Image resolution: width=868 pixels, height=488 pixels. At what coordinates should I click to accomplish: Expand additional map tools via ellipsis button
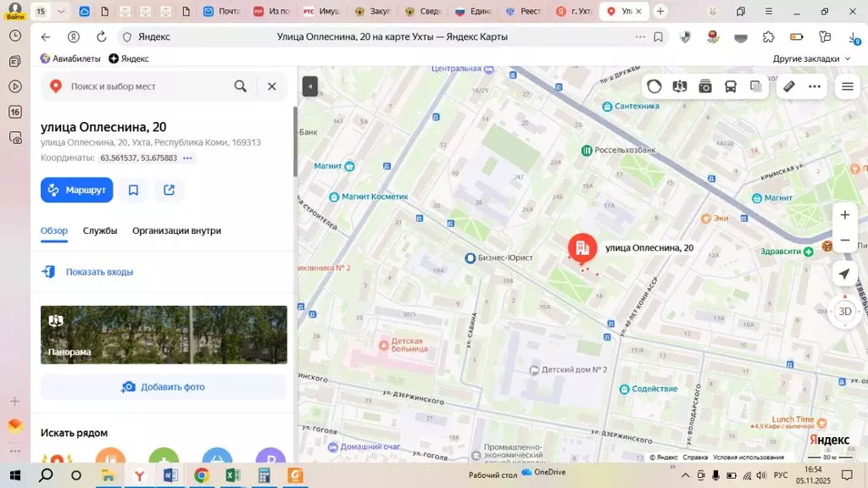pyautogui.click(x=814, y=86)
